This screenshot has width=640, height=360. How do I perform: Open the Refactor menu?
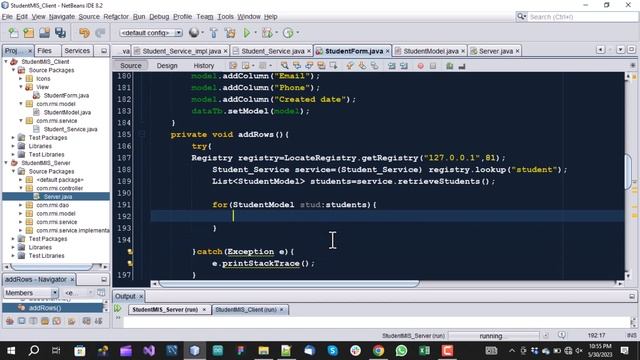pyautogui.click(x=116, y=16)
